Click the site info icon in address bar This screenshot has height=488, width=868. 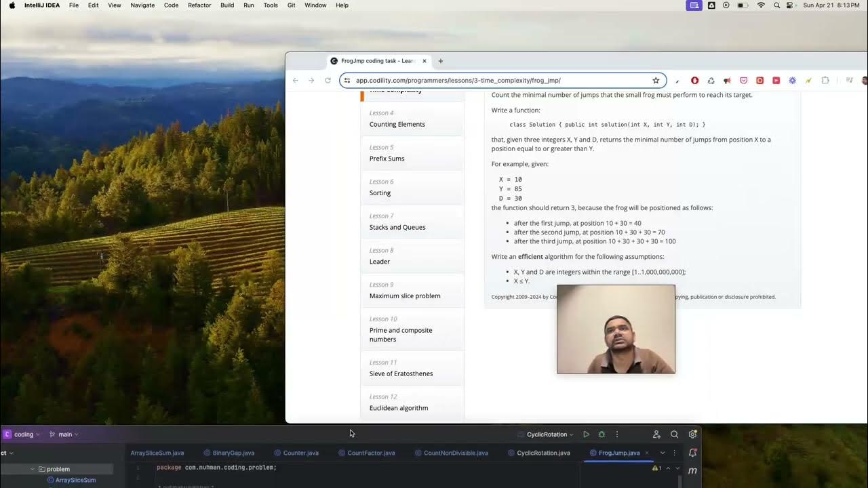click(x=347, y=80)
